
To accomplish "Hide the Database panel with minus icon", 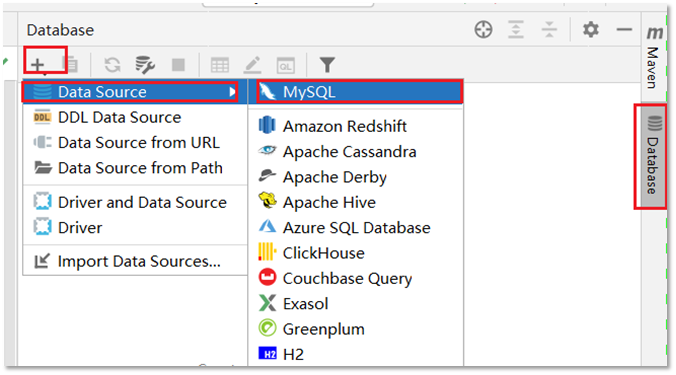I will pyautogui.click(x=624, y=30).
